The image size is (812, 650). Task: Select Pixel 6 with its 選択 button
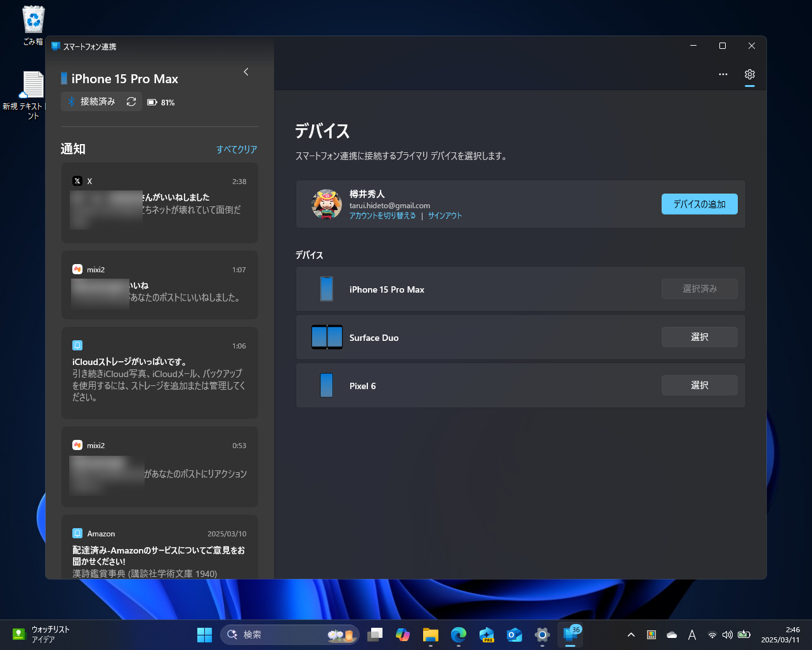(700, 385)
